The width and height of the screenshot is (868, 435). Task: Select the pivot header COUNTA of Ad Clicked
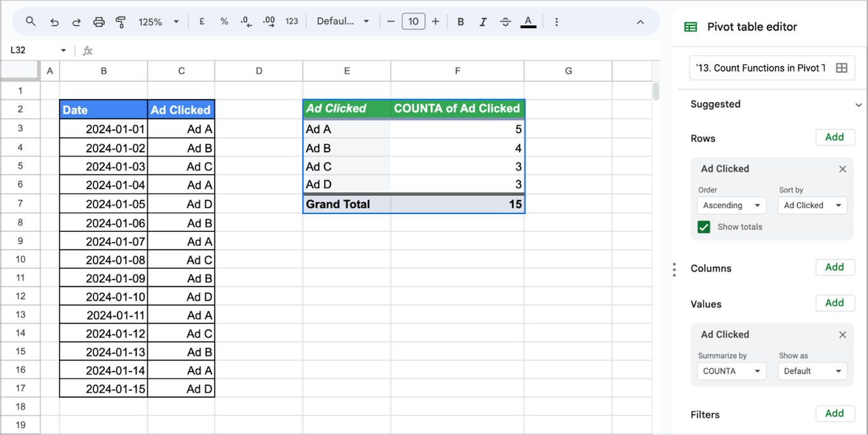pos(458,109)
